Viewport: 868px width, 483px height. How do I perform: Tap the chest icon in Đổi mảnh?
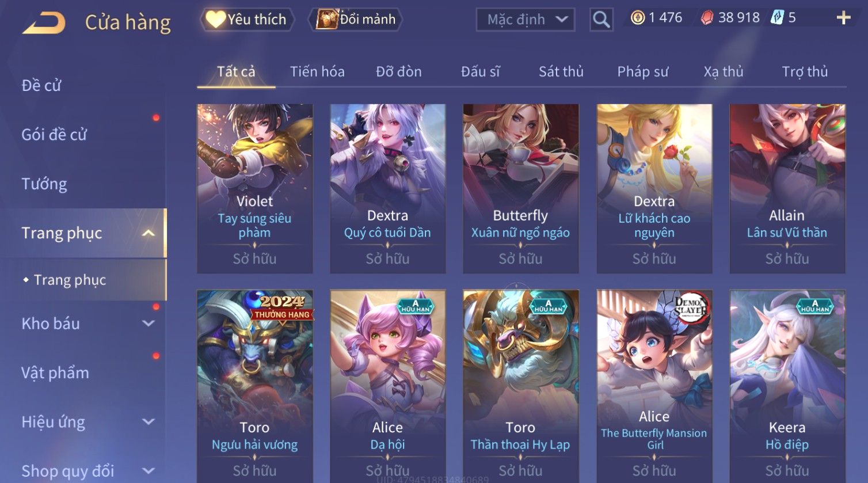[326, 19]
